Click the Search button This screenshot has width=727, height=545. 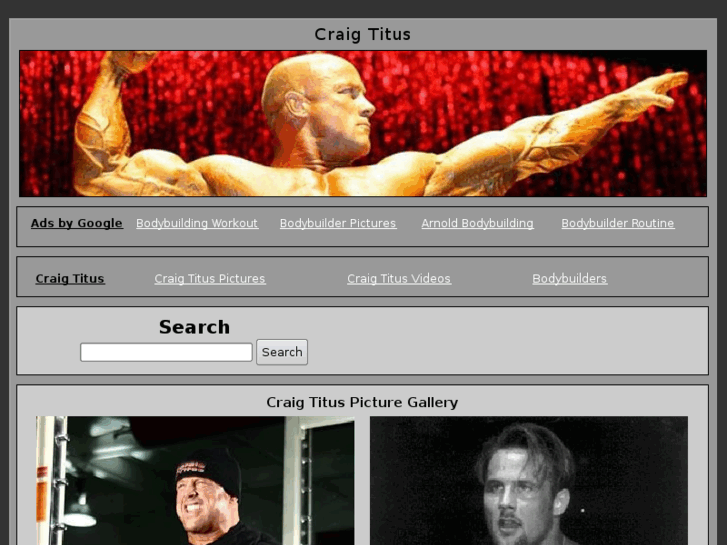click(x=282, y=352)
